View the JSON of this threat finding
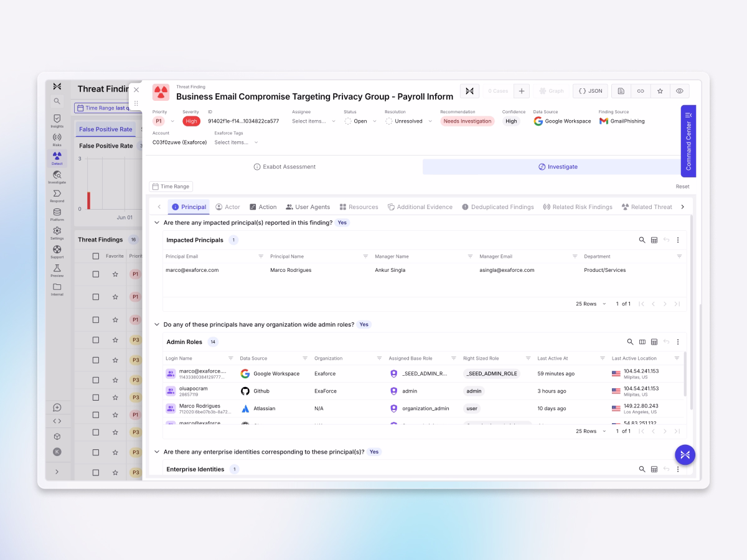Viewport: 747px width, 560px height. pos(590,91)
